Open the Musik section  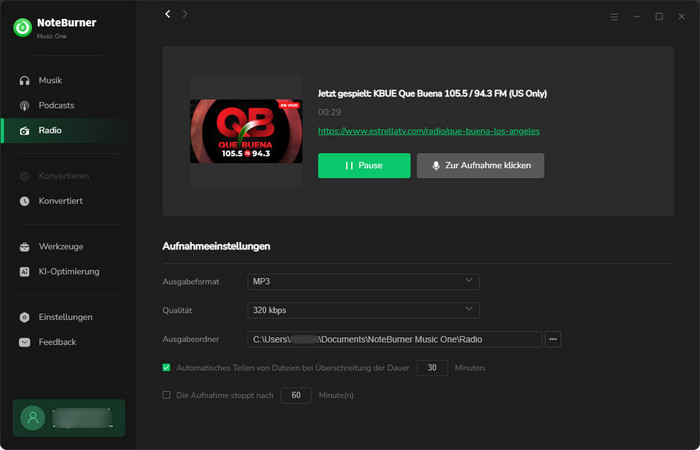pyautogui.click(x=69, y=81)
